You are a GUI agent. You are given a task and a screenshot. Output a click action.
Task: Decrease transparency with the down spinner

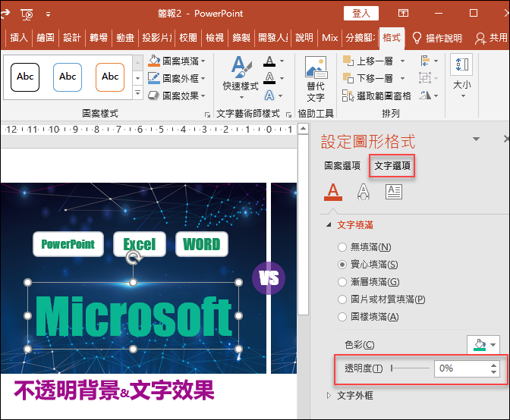(x=494, y=372)
